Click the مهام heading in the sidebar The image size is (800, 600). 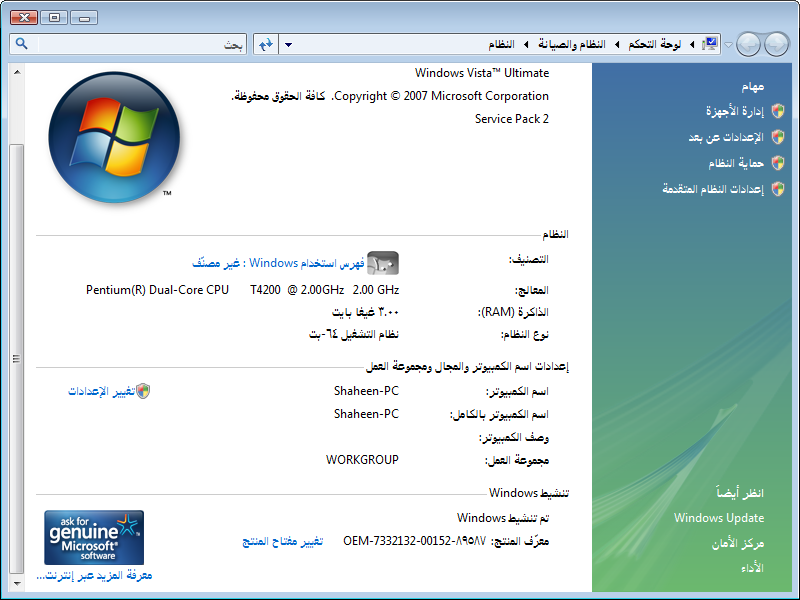pos(753,87)
